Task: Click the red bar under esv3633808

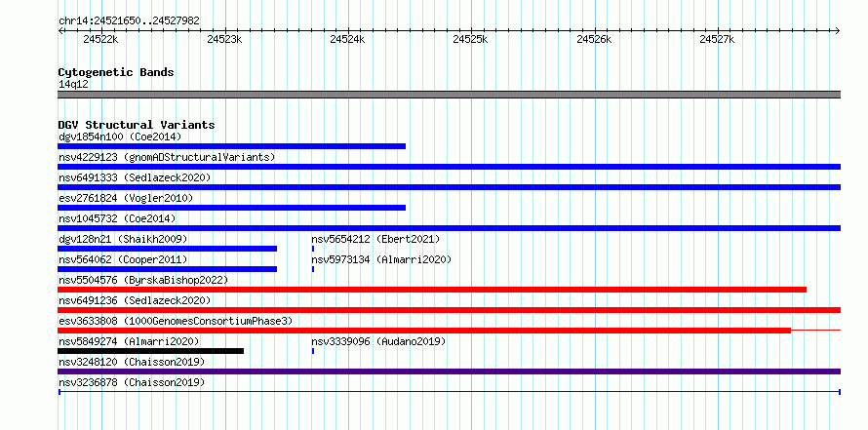Action: [424, 331]
